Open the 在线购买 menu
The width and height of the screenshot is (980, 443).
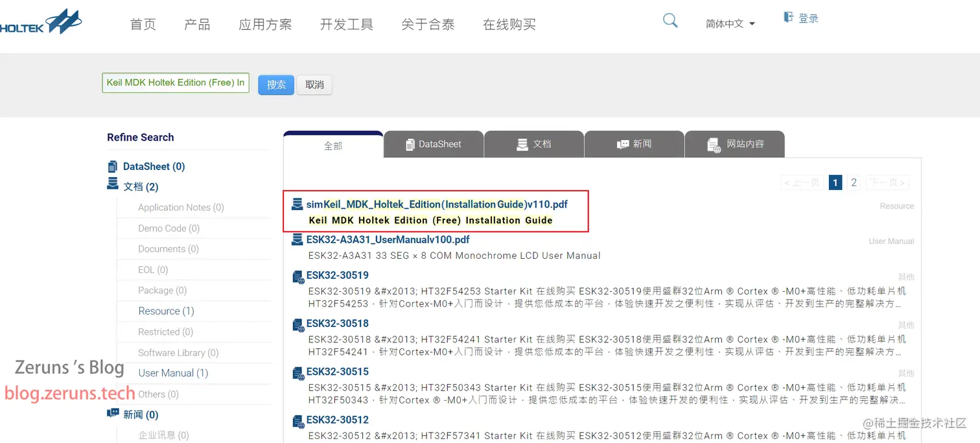click(509, 25)
